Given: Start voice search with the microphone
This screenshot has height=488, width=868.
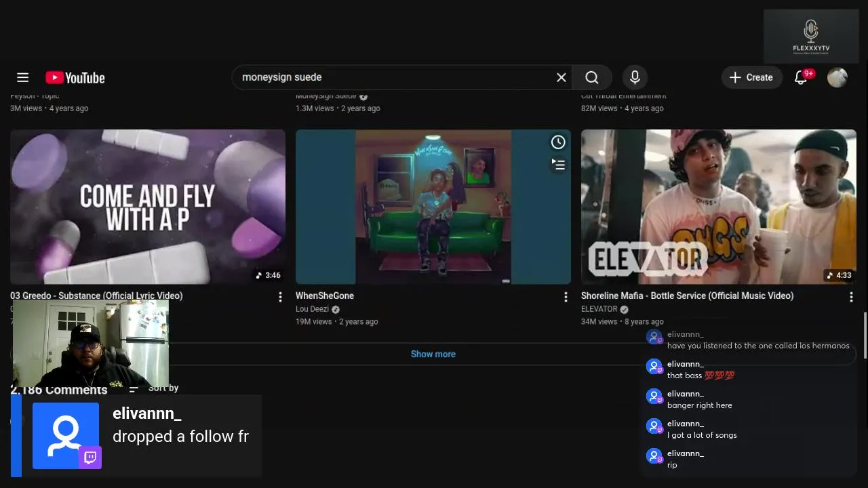Looking at the screenshot, I should tap(635, 77).
